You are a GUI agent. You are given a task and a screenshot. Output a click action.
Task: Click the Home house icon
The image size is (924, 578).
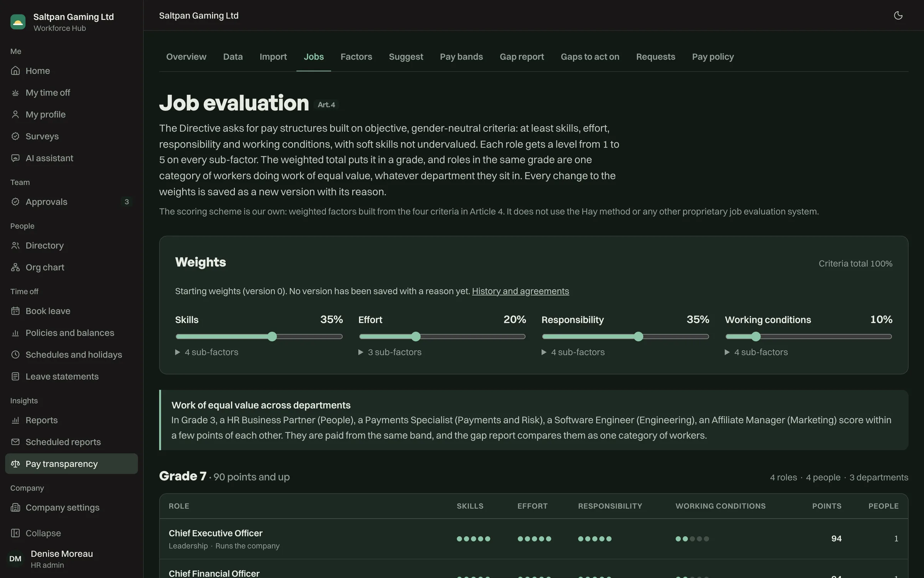coord(15,71)
